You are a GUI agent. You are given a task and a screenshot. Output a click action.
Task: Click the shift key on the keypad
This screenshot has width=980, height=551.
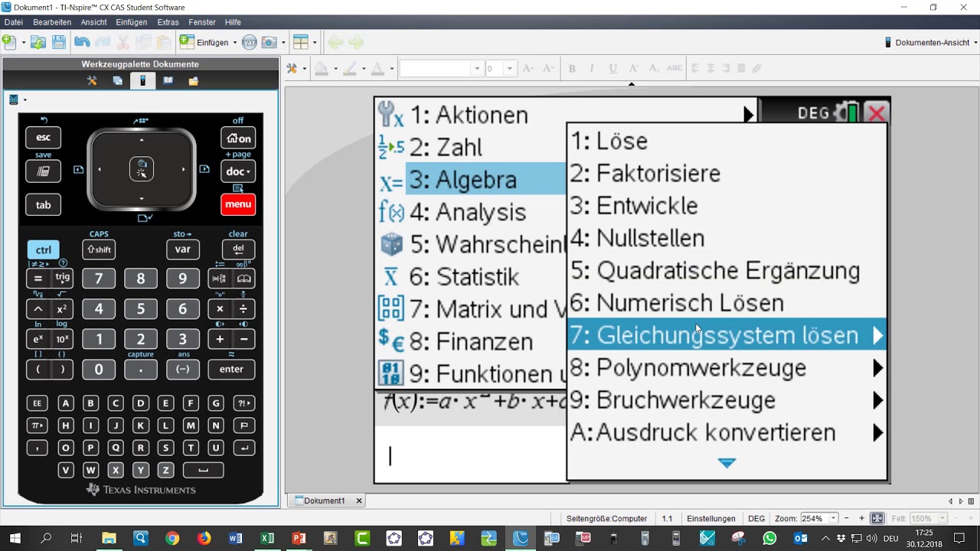[x=99, y=249]
